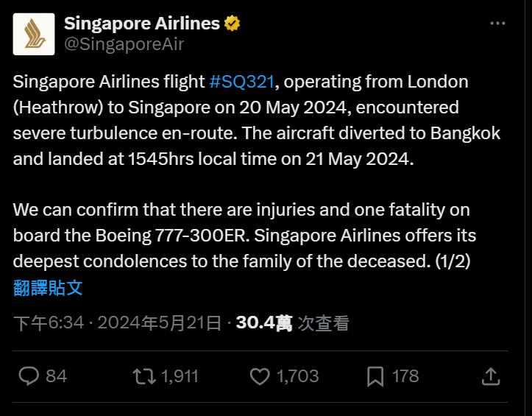
Task: Open the 30.4萬 view count
Action: 264,322
